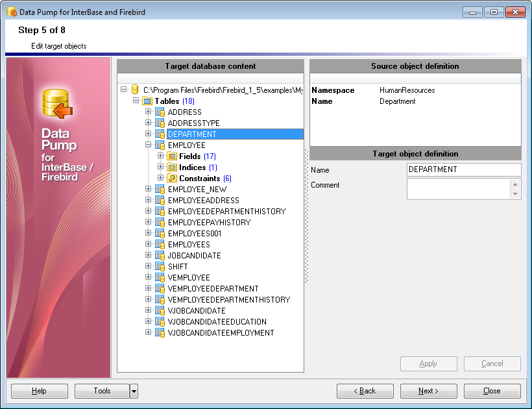Collapse the EMPLOYEE node
This screenshot has height=409, width=532.
coord(148,145)
